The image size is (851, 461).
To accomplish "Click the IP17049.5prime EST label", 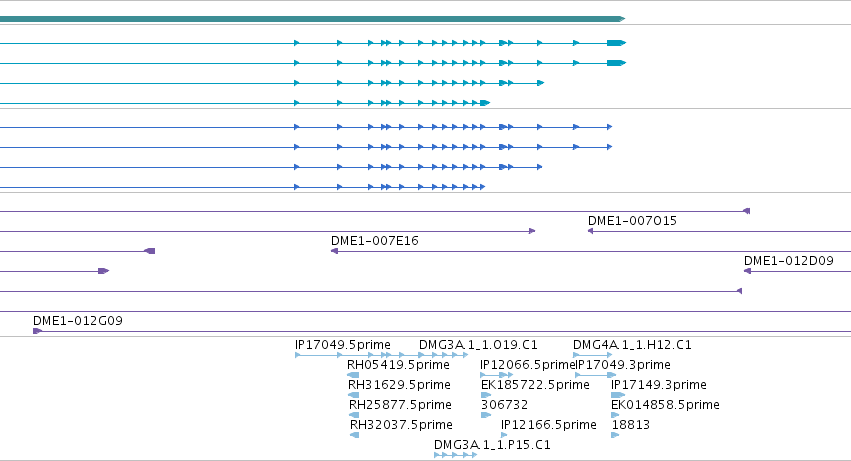I will tap(342, 345).
